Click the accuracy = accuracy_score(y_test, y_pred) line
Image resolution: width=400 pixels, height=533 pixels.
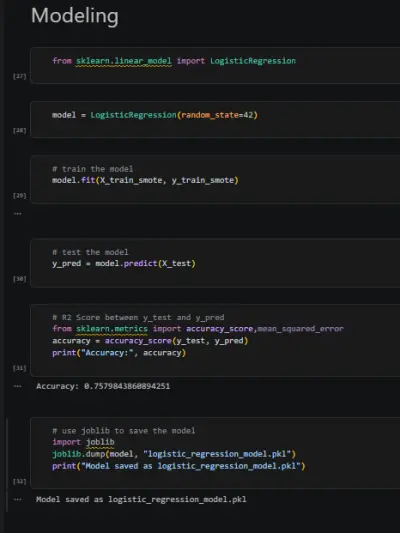[150, 341]
